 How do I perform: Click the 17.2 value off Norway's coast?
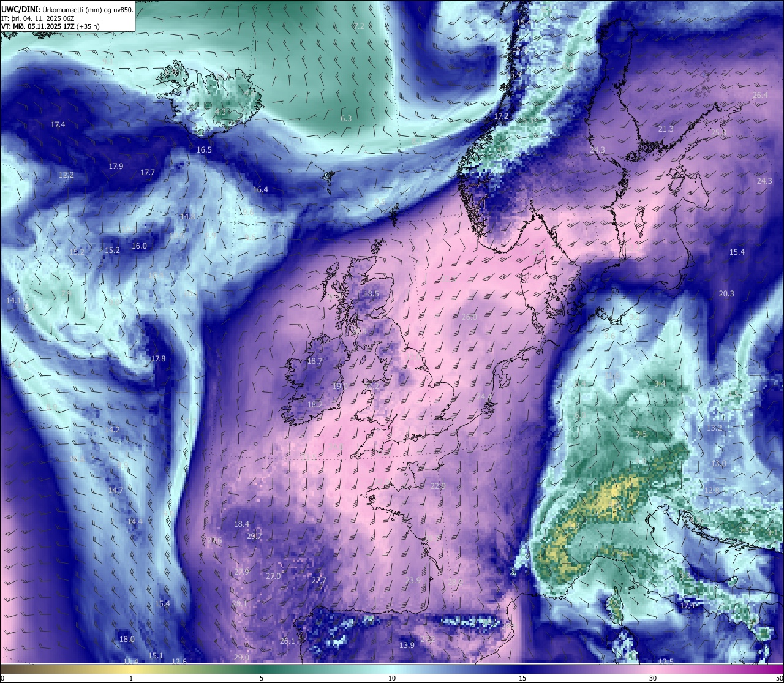[501, 116]
